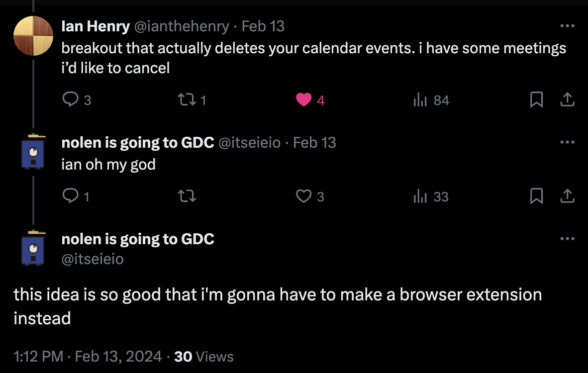Image resolution: width=588 pixels, height=373 pixels.
Task: Open nolen's avatar on the browser extension tweet
Action: click(x=33, y=249)
